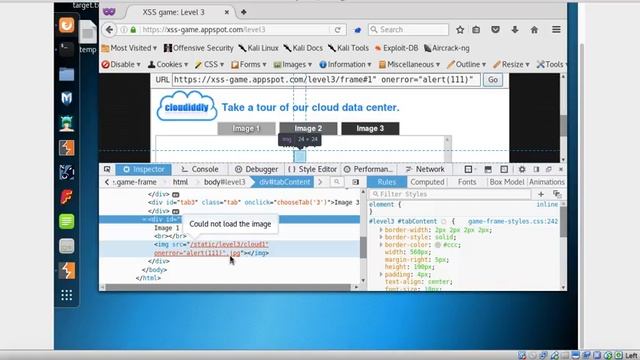Add new CSS rule plus icon

point(541,194)
